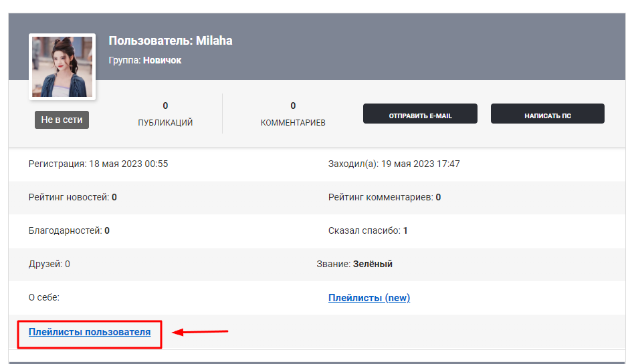
Task: Click the Сказал спасибо: 1 text
Action: pos(368,230)
